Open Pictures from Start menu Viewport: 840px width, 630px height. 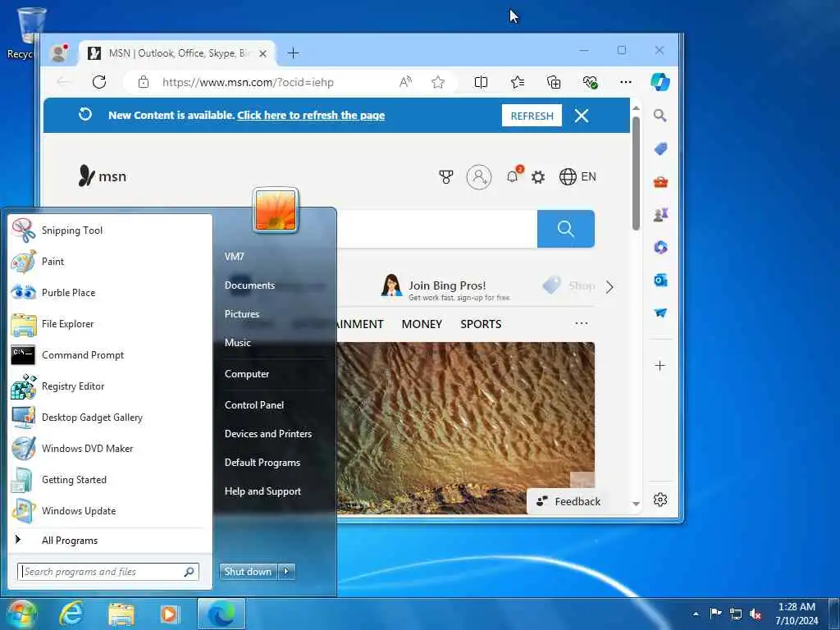click(242, 314)
